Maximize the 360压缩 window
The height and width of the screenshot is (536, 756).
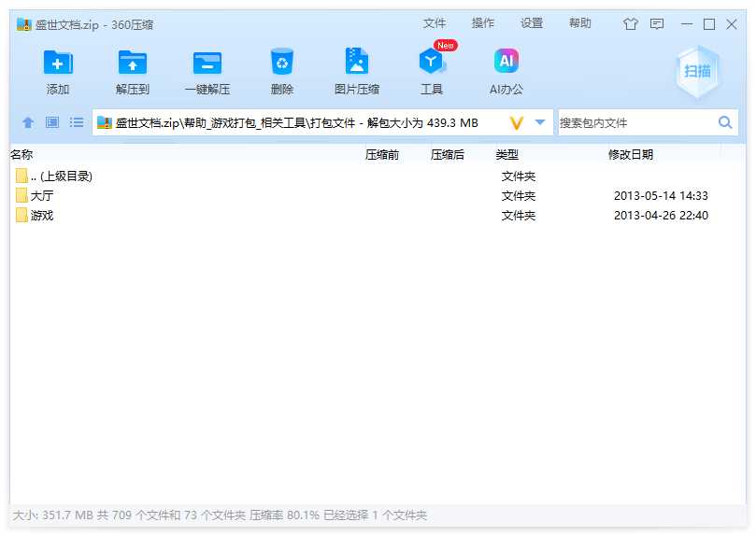pyautogui.click(x=709, y=24)
